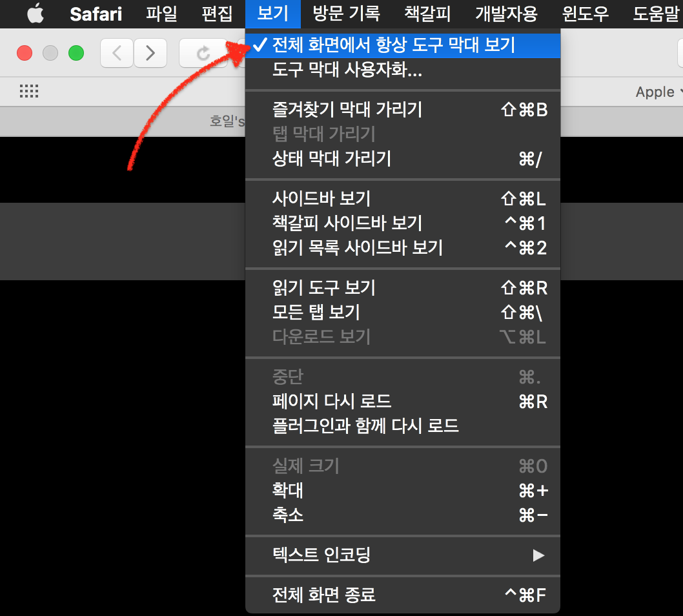The height and width of the screenshot is (616, 683).
Task: Open the 편집 menu
Action: tap(217, 14)
